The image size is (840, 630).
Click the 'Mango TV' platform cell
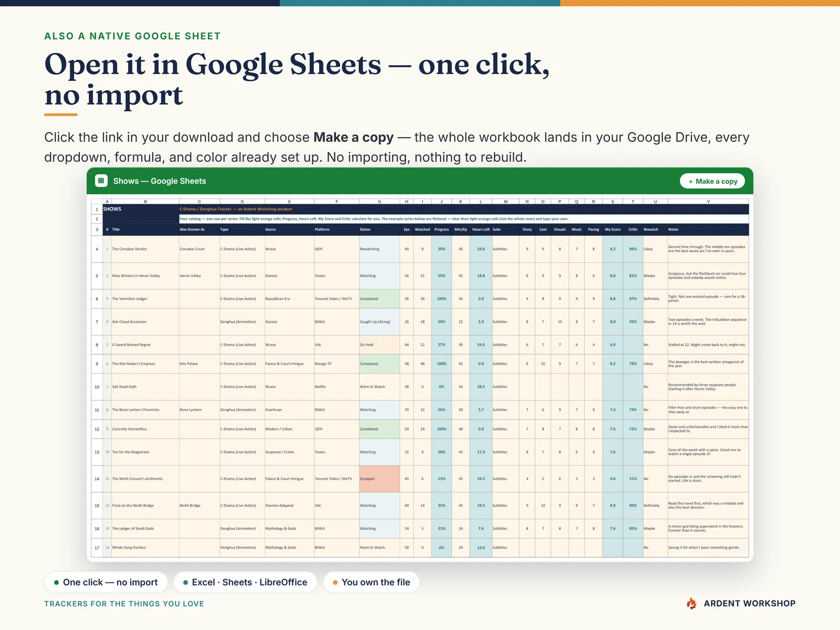(x=337, y=364)
